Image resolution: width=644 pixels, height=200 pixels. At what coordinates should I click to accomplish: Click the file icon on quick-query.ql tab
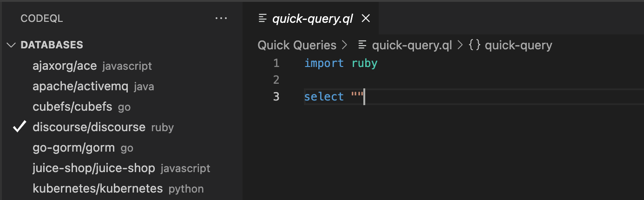coord(263,19)
